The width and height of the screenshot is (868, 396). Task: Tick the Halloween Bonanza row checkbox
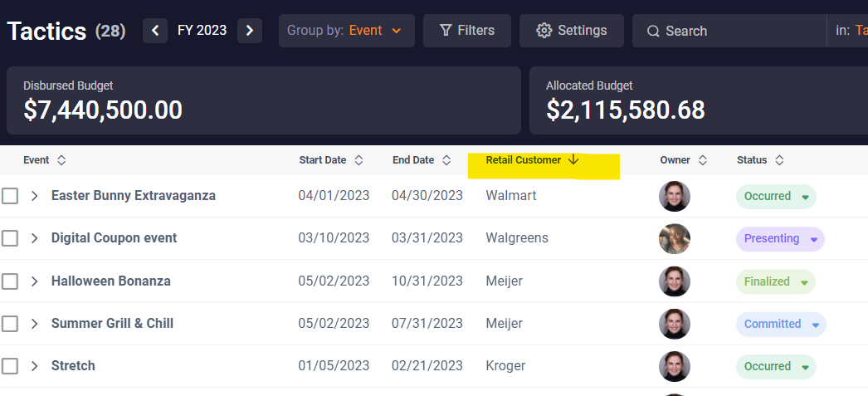coord(10,281)
